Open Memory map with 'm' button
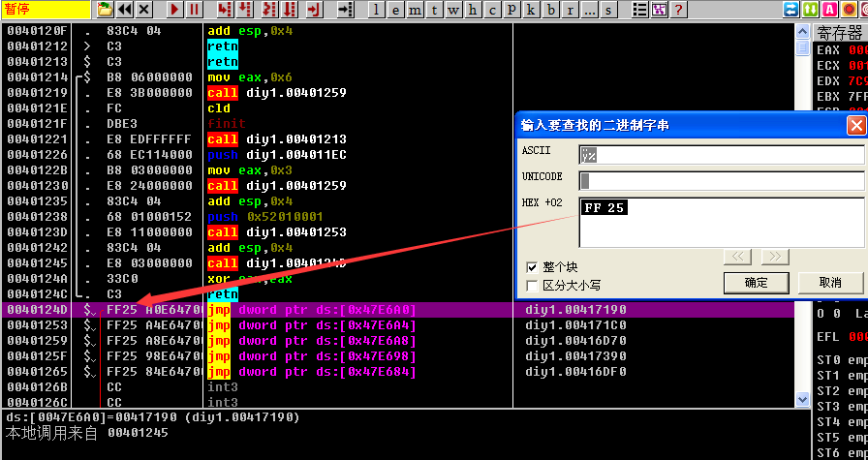Image resolution: width=868 pixels, height=460 pixels. (x=415, y=10)
